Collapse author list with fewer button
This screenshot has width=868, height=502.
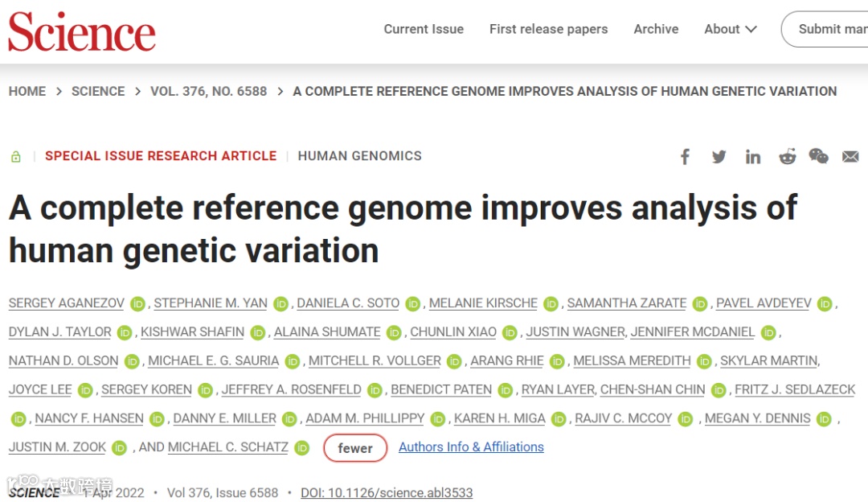[355, 448]
